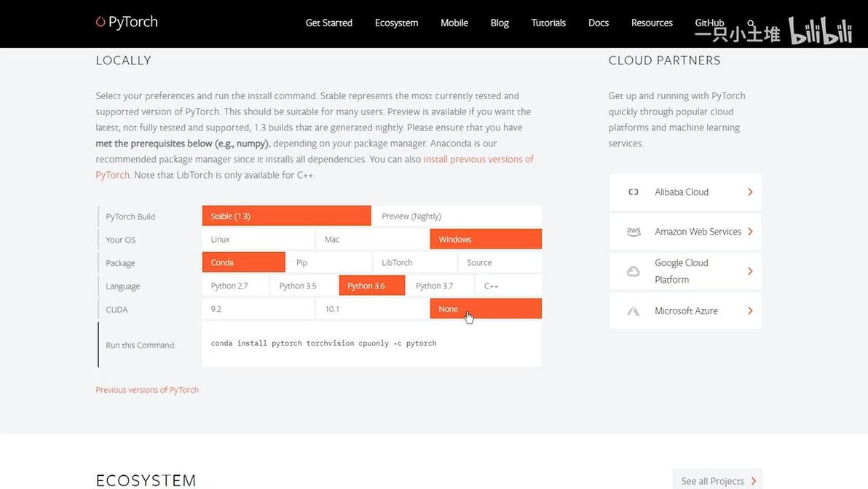
Task: Click the Microsoft Azure logo icon
Action: 633,311
